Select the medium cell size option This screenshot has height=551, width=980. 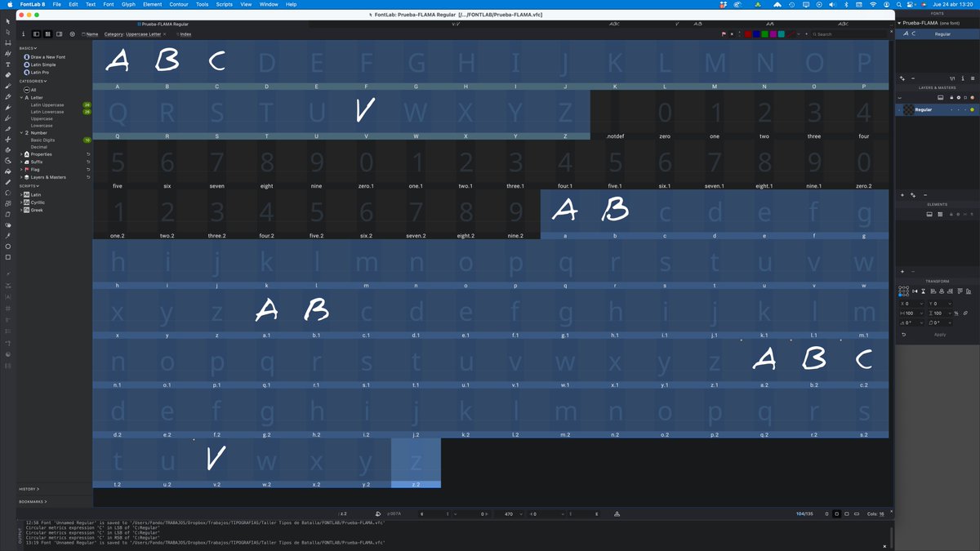point(837,513)
